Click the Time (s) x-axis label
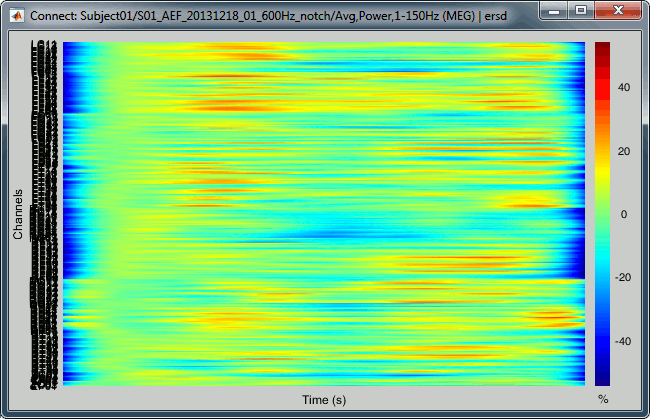Viewport: 650px width, 419px height. pos(324,400)
